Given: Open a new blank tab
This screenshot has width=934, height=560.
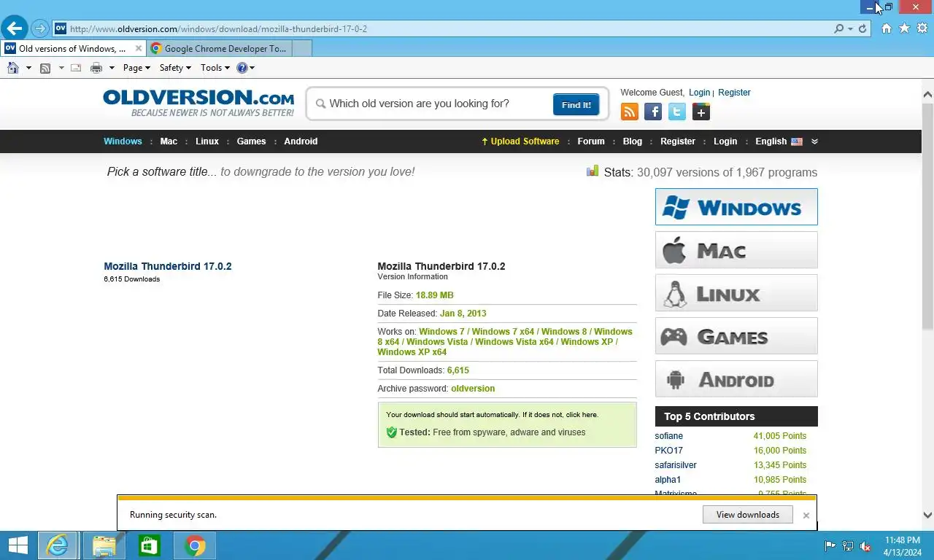Looking at the screenshot, I should (x=301, y=49).
